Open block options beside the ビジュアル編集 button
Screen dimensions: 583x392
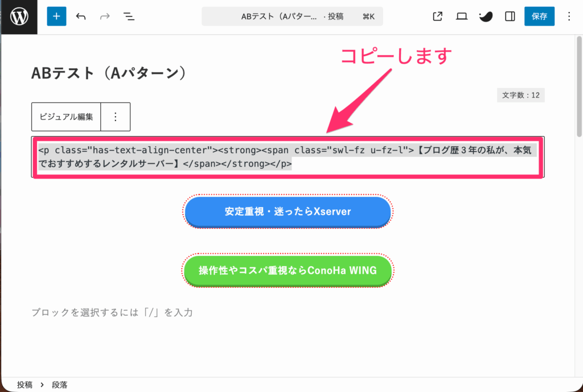tap(116, 116)
